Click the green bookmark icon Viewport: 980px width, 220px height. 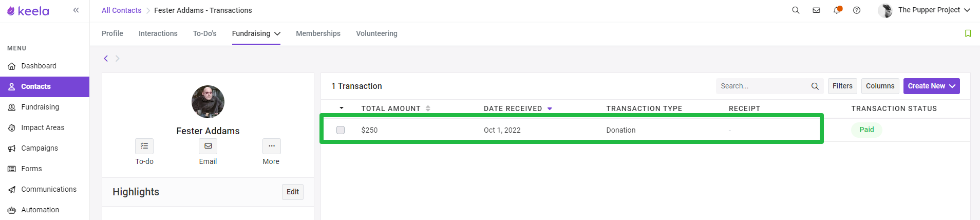(x=968, y=33)
